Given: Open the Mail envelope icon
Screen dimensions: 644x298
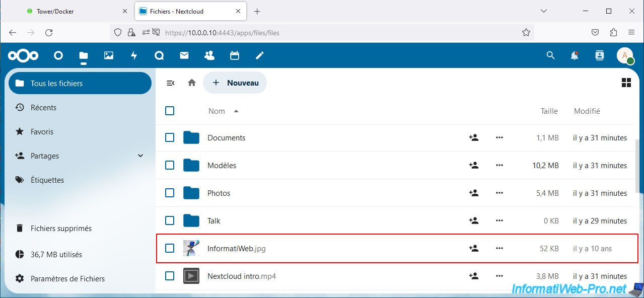Looking at the screenshot, I should (184, 55).
